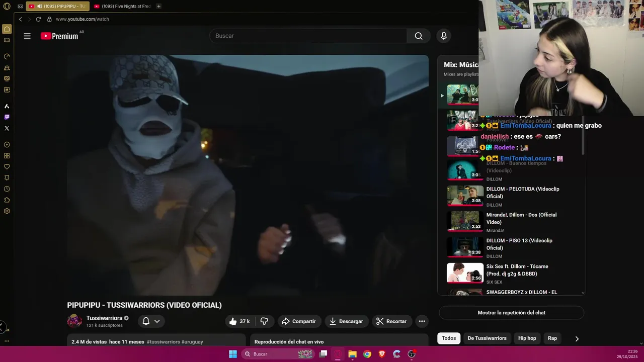This screenshot has height=362, width=644.
Task: Open bookmarks heart icon in sidebar
Action: point(7,167)
